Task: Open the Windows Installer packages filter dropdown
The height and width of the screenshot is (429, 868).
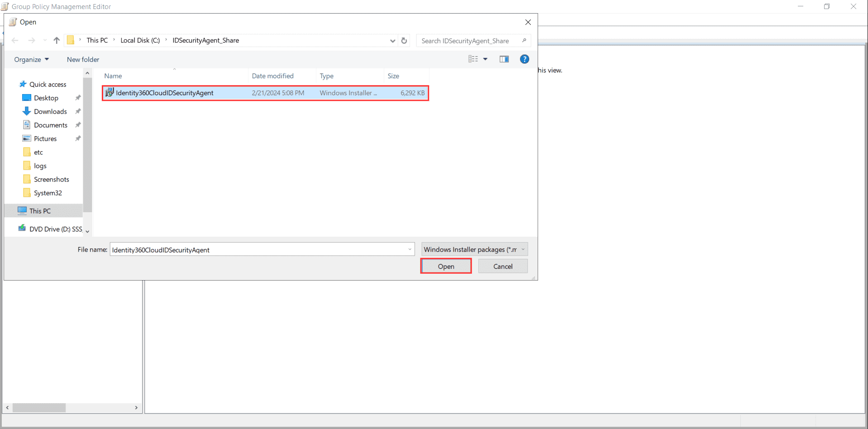Action: coord(475,249)
